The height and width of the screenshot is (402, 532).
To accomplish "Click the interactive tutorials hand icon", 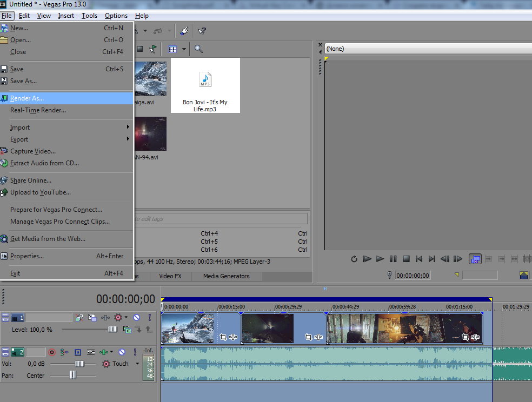I will click(x=184, y=31).
